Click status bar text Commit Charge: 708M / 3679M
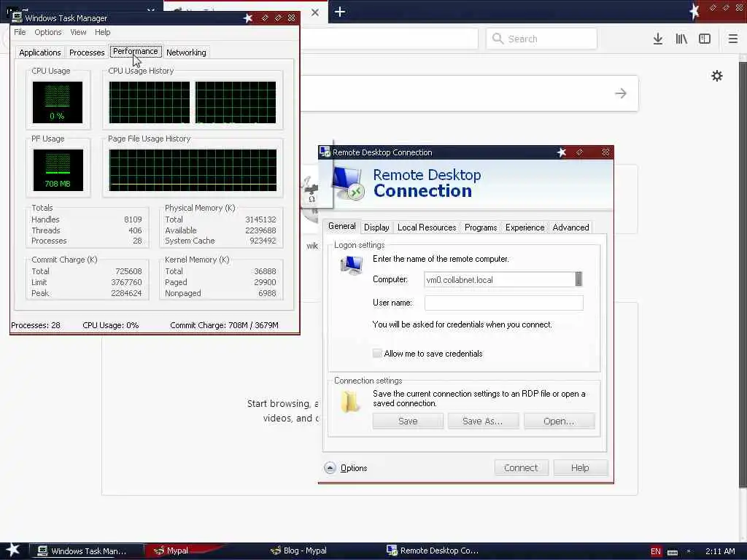This screenshot has height=560, width=747. pyautogui.click(x=224, y=325)
